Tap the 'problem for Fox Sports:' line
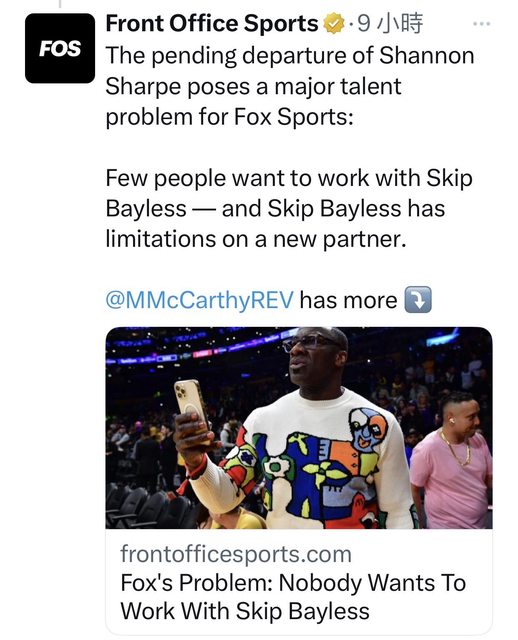Image resolution: width=518 pixels, height=640 pixels. click(229, 117)
